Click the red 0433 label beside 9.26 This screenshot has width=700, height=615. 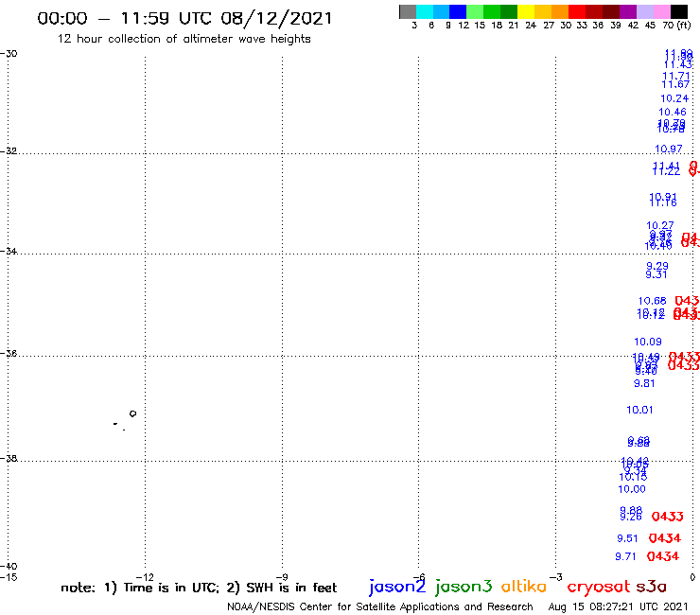click(x=667, y=517)
